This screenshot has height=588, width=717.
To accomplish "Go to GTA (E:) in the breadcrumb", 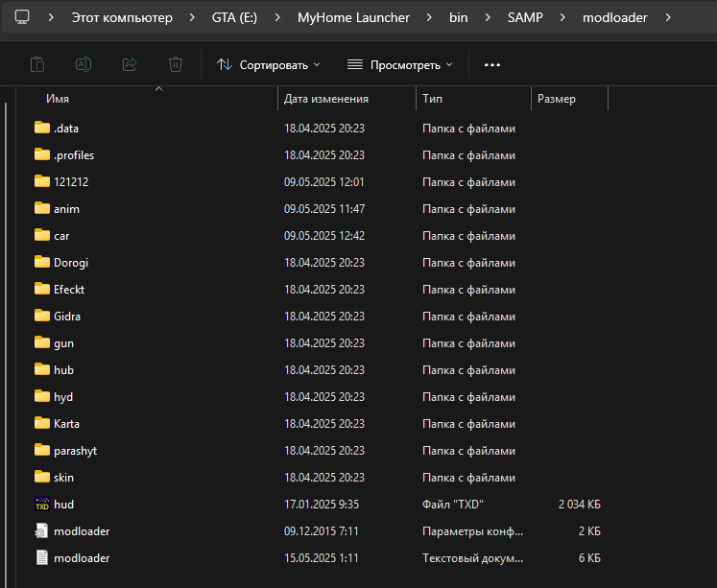I will tap(234, 17).
